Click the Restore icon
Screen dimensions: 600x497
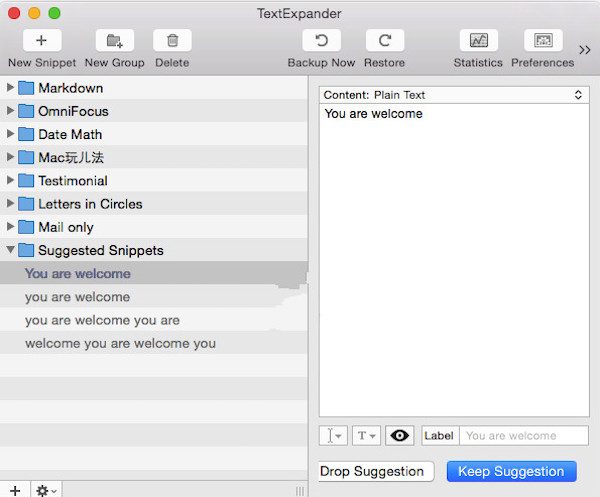tap(385, 40)
